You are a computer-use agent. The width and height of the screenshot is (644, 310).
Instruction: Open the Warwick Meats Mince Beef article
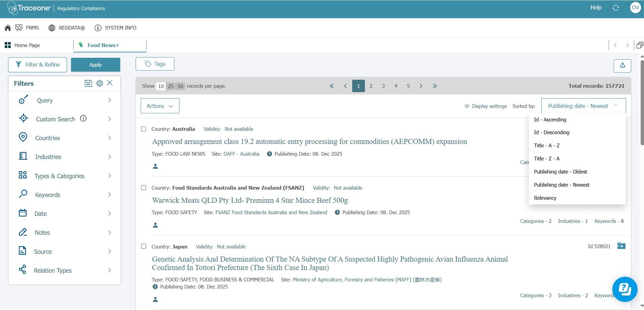(250, 200)
